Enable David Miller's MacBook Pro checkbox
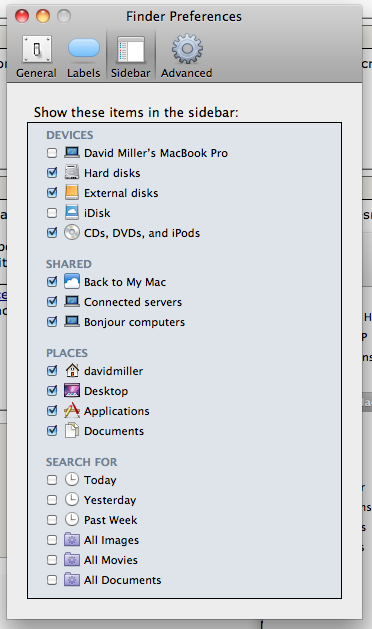This screenshot has width=372, height=629. pos(52,153)
